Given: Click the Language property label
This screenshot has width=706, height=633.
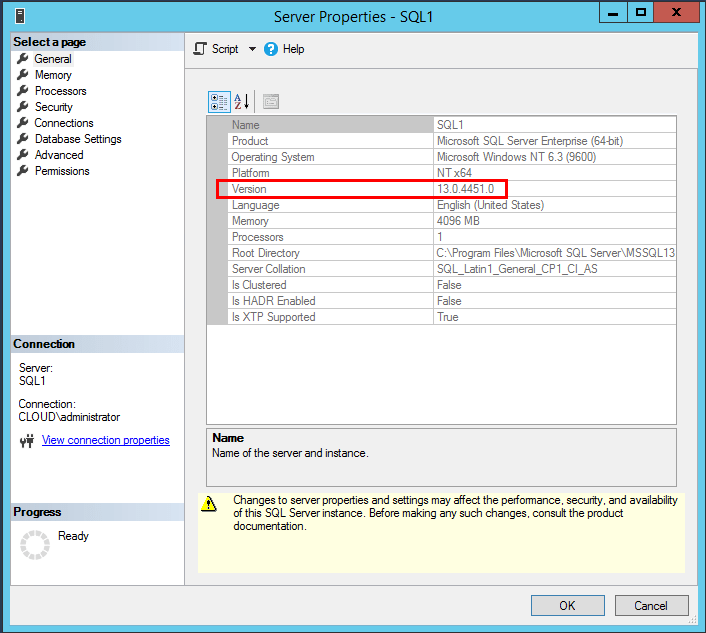Looking at the screenshot, I should tap(255, 205).
